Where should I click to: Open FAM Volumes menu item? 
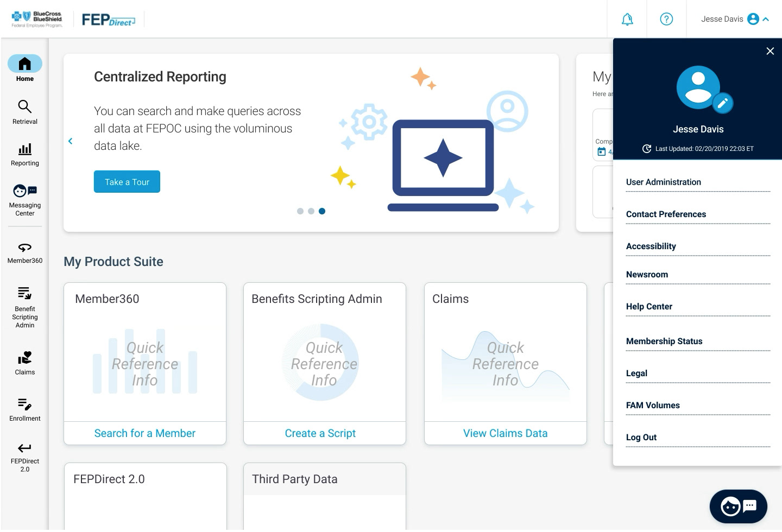point(698,406)
